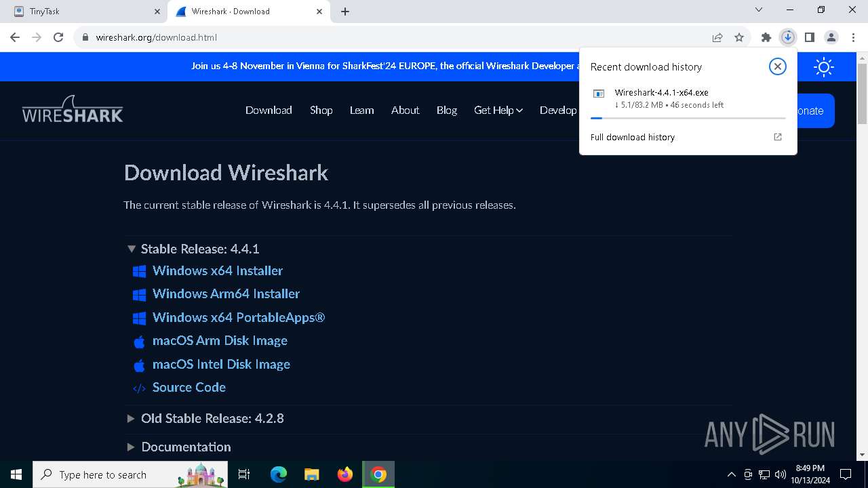Click Chrome icon on taskbar
The height and width of the screenshot is (488, 868).
(x=378, y=474)
